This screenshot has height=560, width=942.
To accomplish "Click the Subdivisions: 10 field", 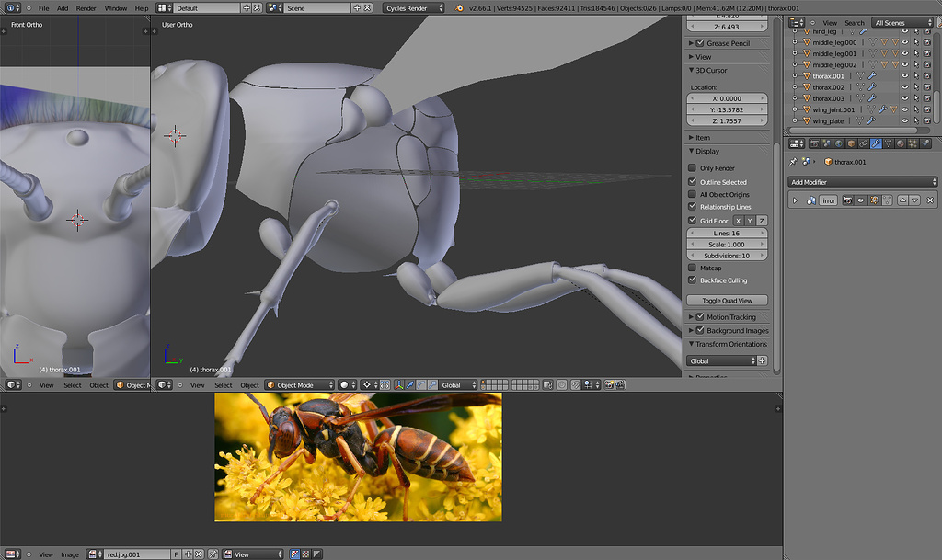I will [727, 255].
